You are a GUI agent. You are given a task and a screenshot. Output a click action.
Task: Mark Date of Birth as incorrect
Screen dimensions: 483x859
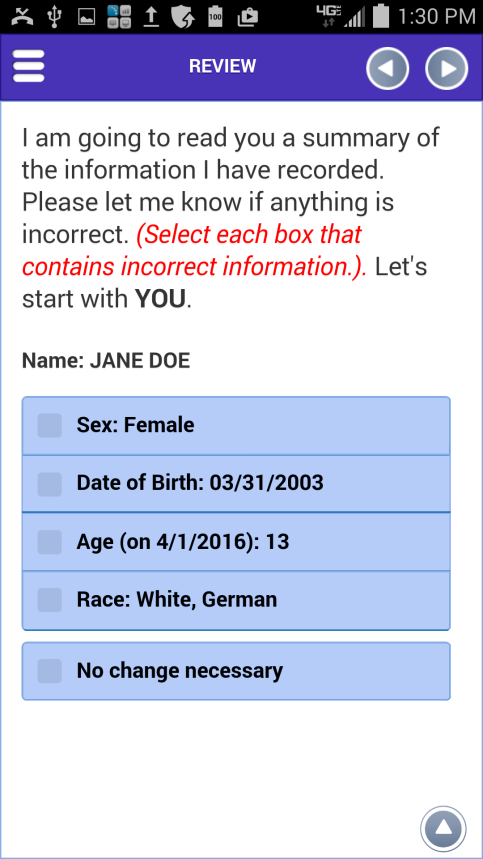(x=236, y=484)
